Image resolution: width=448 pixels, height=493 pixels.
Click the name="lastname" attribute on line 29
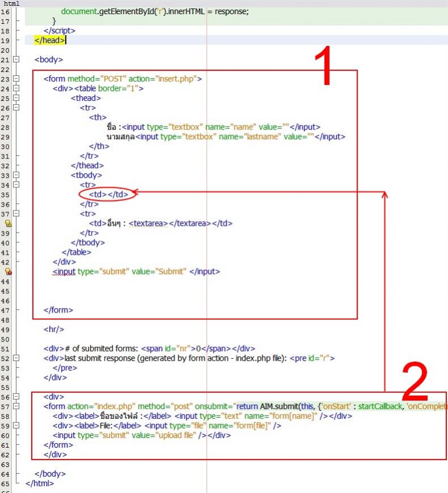tap(250, 137)
